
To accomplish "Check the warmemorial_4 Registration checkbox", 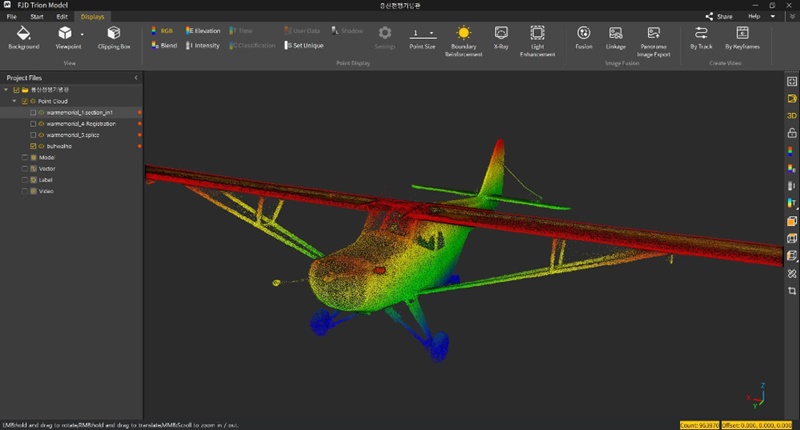I will point(33,123).
